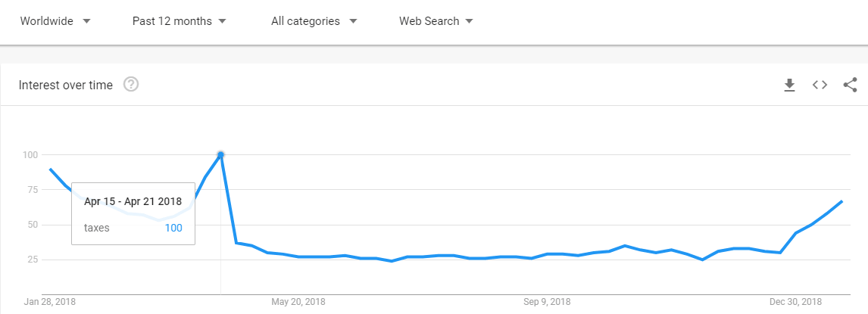The width and height of the screenshot is (868, 314).
Task: Click the arrow next to Web Search
Action: (x=469, y=21)
